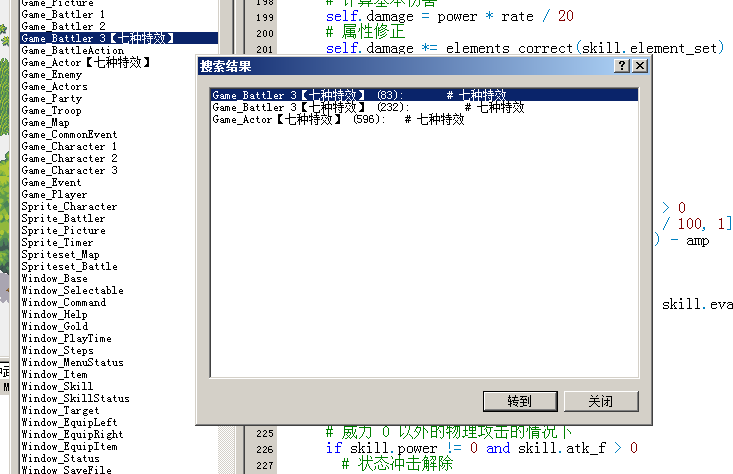Open Game_Battler 2 script in list

(x=63, y=26)
